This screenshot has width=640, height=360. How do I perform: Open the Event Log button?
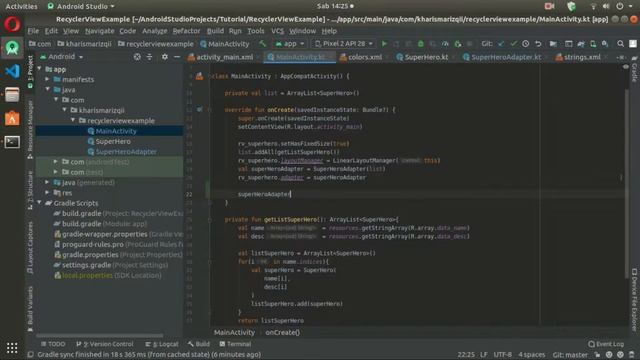pyautogui.click(x=606, y=344)
